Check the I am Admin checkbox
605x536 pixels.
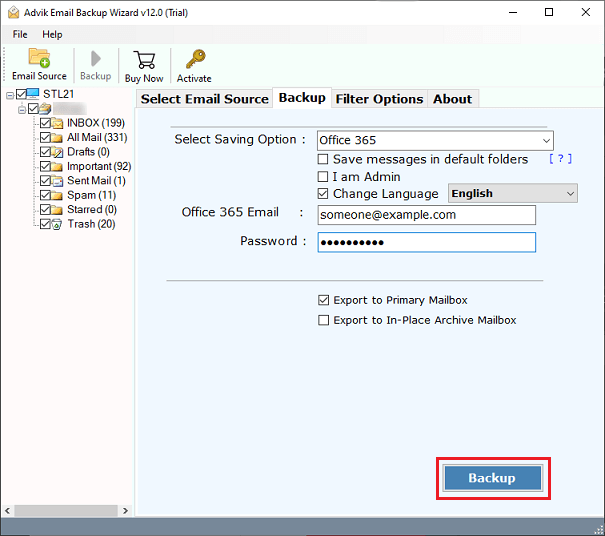point(323,177)
